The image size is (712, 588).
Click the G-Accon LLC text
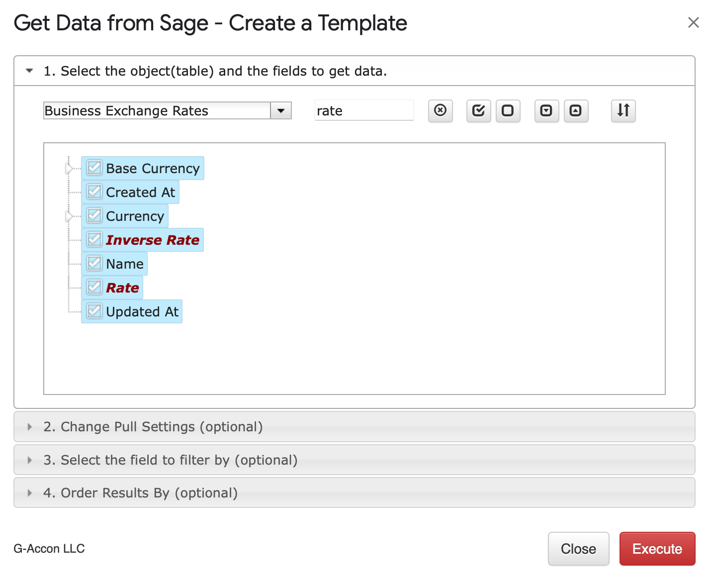(49, 548)
